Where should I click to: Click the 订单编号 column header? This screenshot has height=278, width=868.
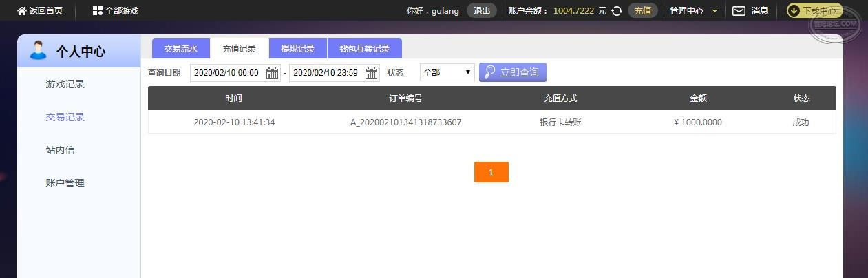tap(405, 98)
